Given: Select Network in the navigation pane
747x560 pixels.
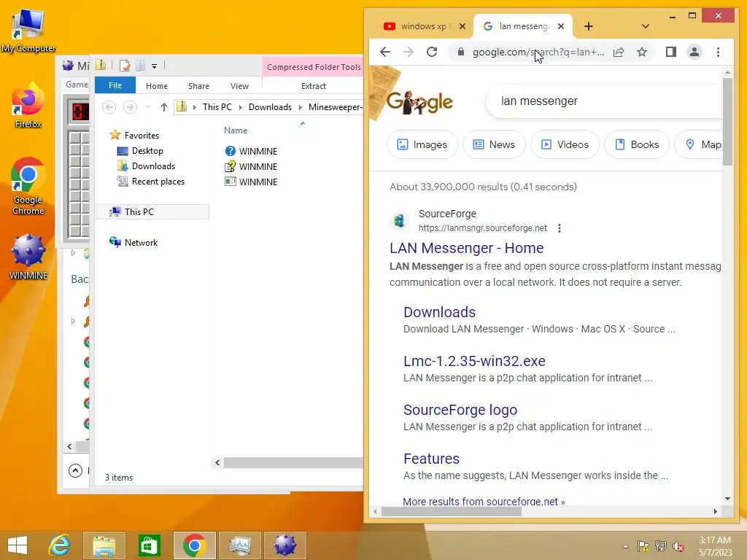Looking at the screenshot, I should point(141,242).
